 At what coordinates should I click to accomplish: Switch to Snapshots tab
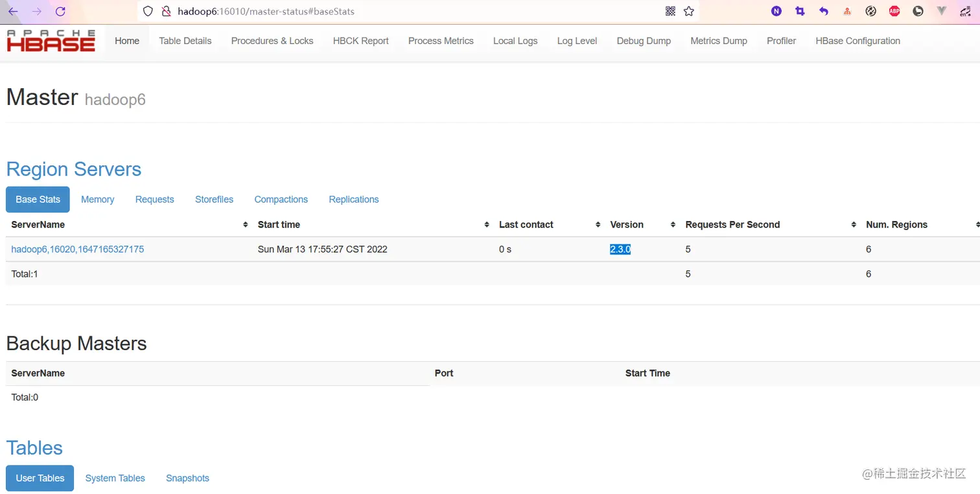click(187, 478)
